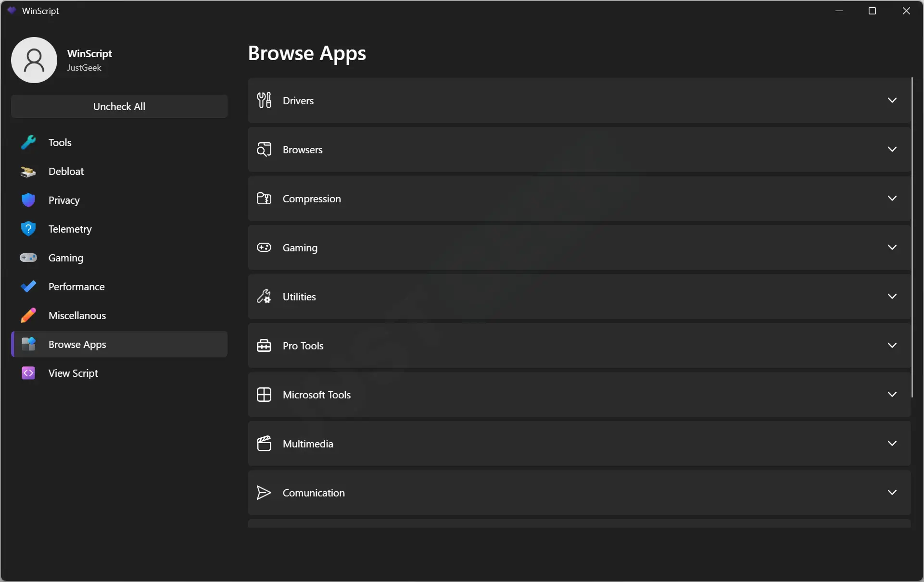Click the Debloat icon in sidebar
Image resolution: width=924 pixels, height=582 pixels.
point(28,172)
